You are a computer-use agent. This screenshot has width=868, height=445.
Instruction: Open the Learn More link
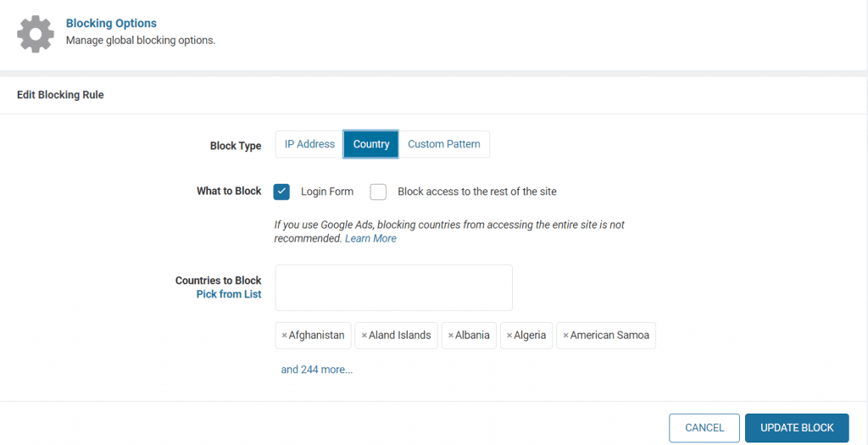click(370, 238)
